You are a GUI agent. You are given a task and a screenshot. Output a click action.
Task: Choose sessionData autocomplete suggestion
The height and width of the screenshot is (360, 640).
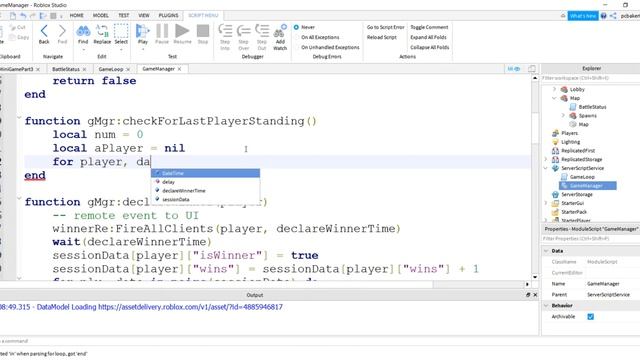click(205, 200)
